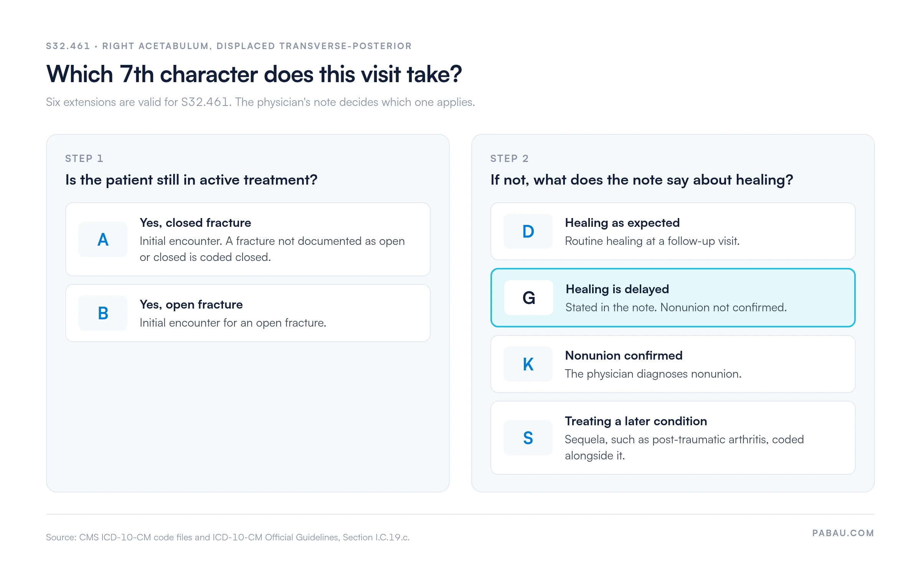Choose 'Treating a later condition' option title
The height and width of the screenshot is (588, 921).
pos(636,421)
